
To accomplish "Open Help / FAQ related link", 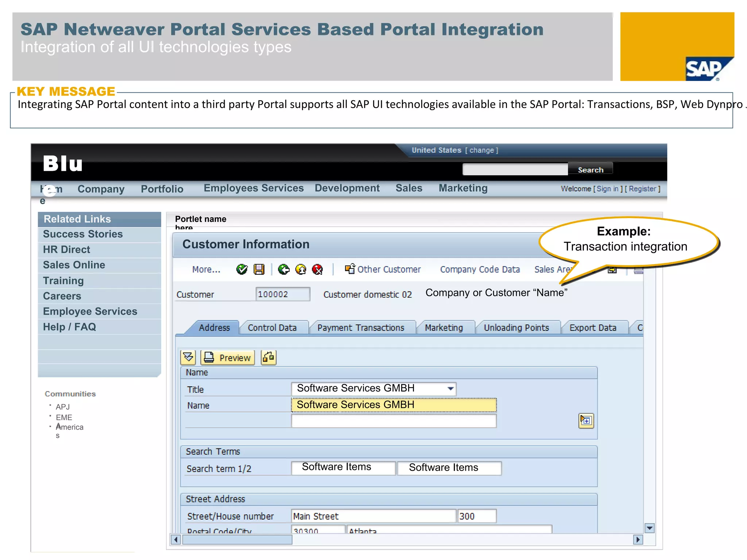I will pos(69,327).
